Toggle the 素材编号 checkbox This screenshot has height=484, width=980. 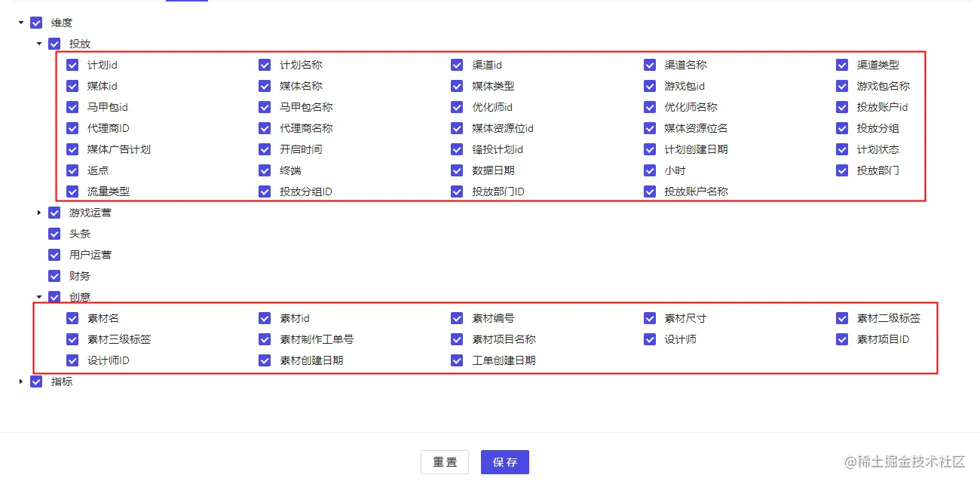click(x=457, y=318)
